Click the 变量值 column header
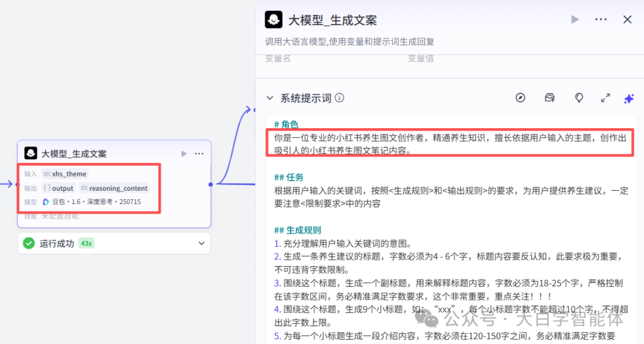The width and height of the screenshot is (644, 344). pyautogui.click(x=420, y=58)
